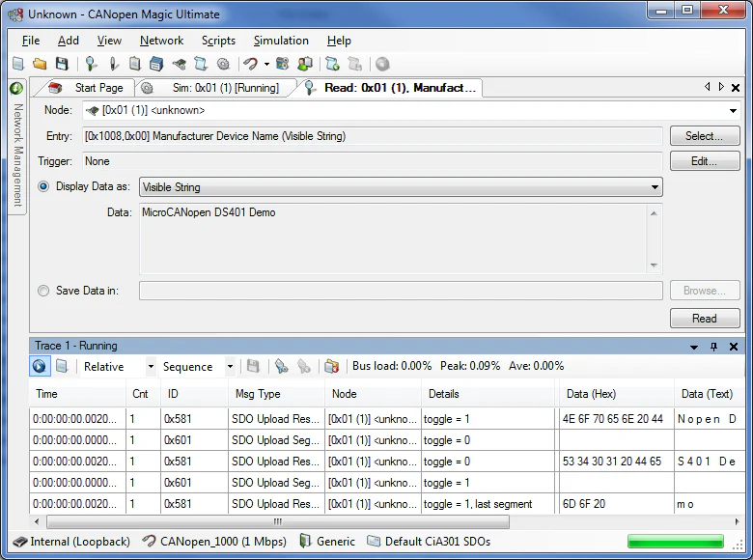Open the Help menu

click(339, 41)
